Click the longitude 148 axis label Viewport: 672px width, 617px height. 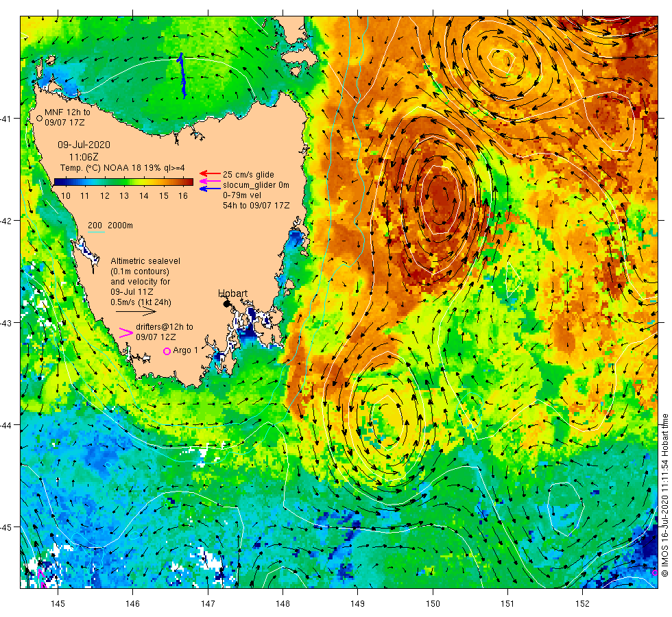click(x=283, y=604)
